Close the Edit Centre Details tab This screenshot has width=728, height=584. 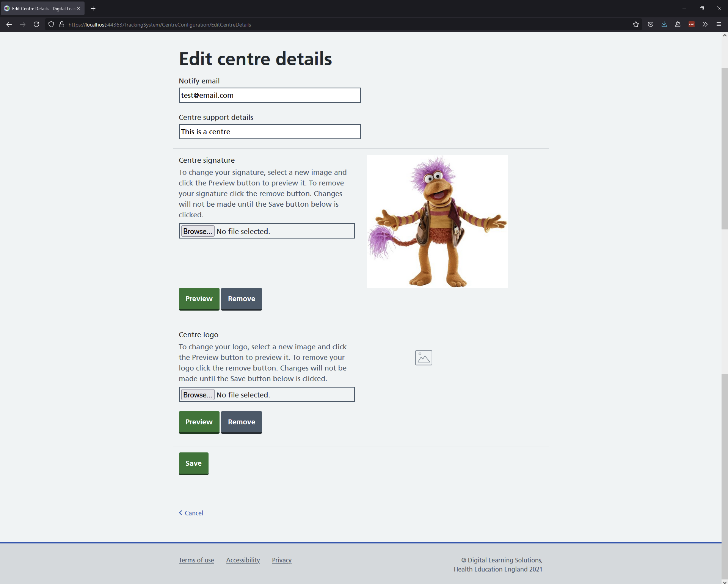[78, 8]
